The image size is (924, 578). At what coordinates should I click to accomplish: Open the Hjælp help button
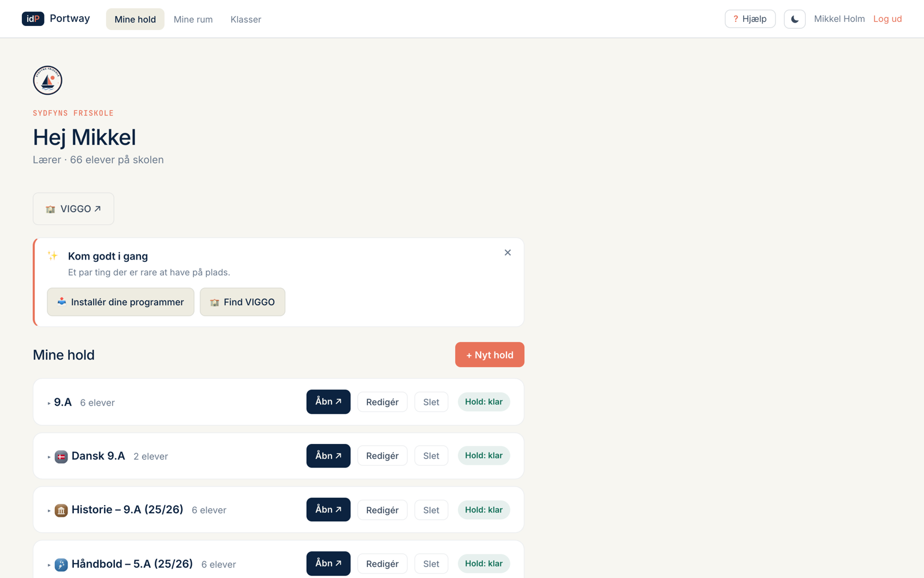coord(750,19)
